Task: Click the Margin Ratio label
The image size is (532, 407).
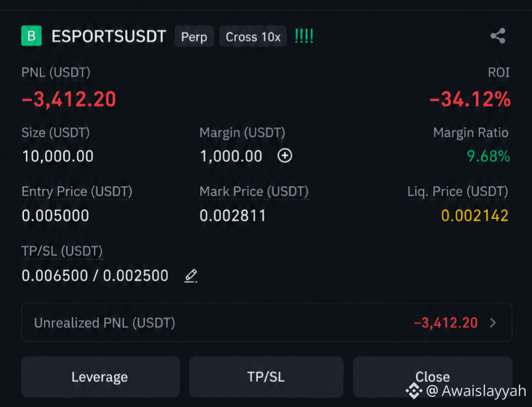Action: tap(471, 133)
